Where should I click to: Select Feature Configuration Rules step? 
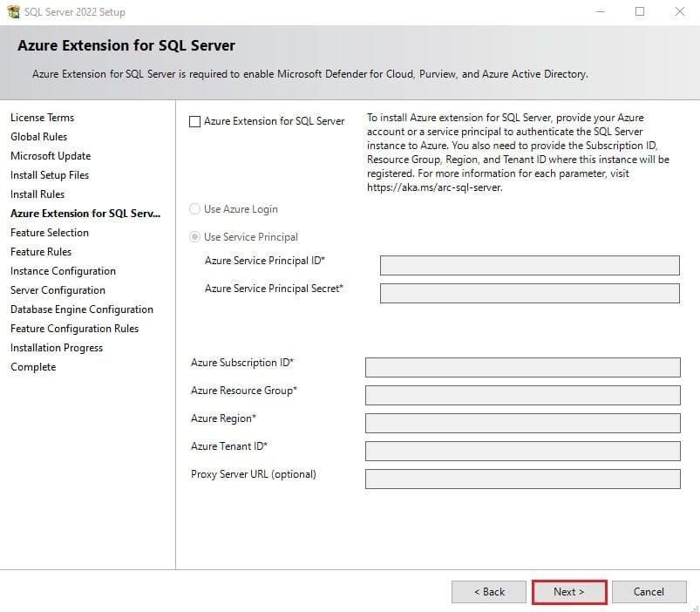click(75, 329)
